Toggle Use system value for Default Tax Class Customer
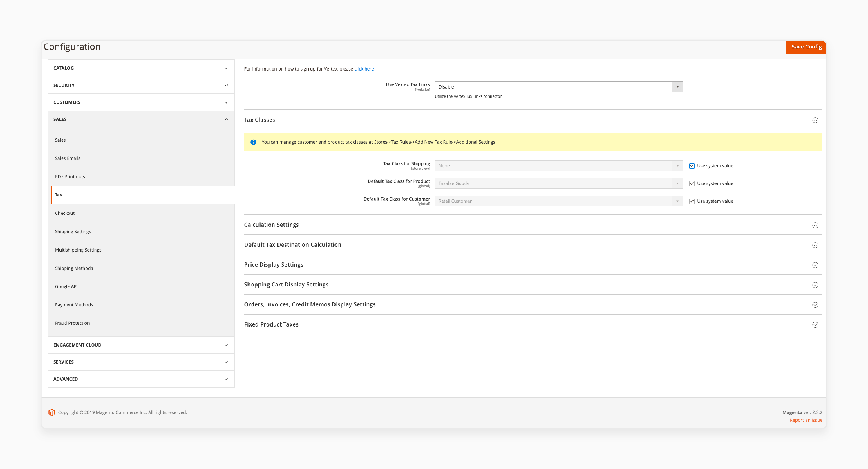 coord(692,201)
